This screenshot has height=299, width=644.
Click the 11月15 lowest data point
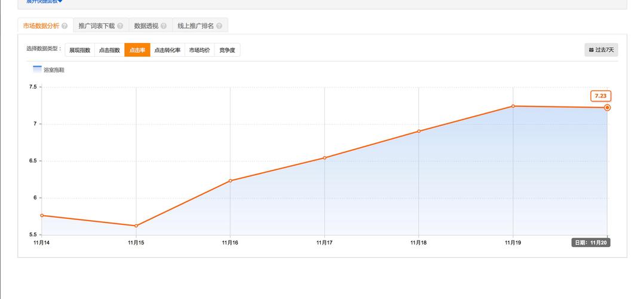[x=136, y=225]
